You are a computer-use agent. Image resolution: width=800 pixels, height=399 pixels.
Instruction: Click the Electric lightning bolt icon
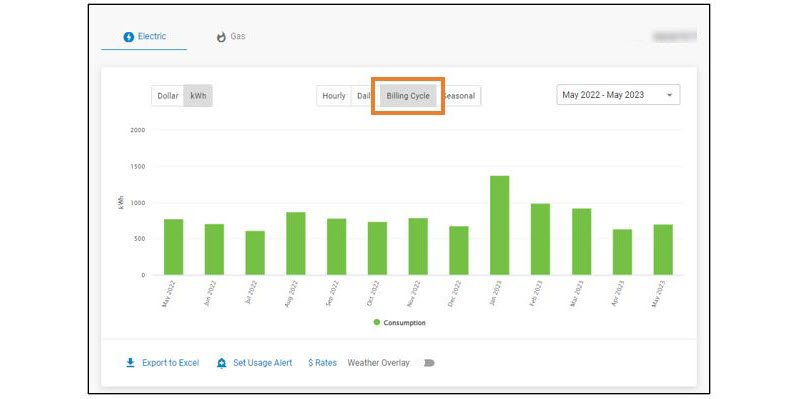point(129,37)
